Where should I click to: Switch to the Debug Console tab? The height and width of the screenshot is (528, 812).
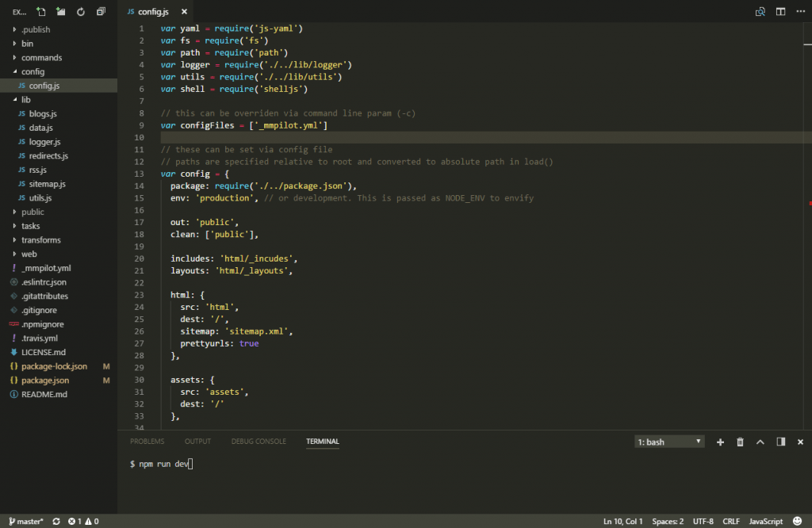(x=259, y=441)
